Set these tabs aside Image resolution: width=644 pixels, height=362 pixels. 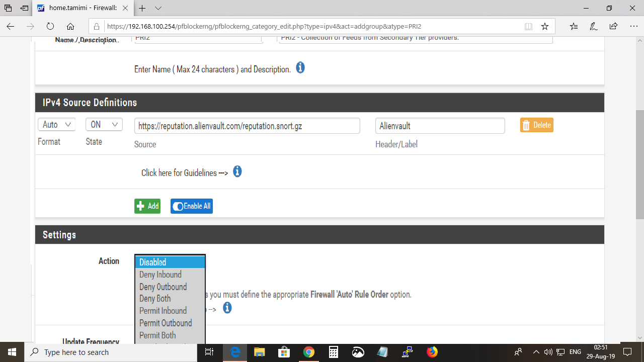click(x=24, y=9)
